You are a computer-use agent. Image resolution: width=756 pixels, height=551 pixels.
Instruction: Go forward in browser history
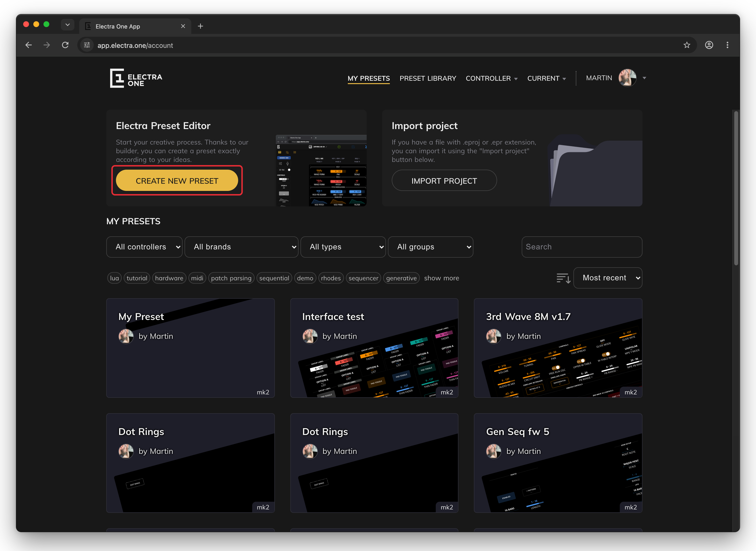pyautogui.click(x=47, y=45)
